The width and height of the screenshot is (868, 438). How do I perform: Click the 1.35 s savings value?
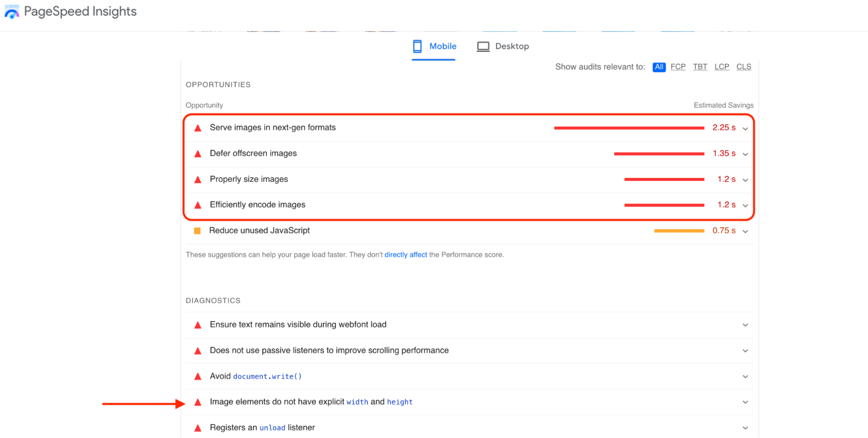click(724, 153)
